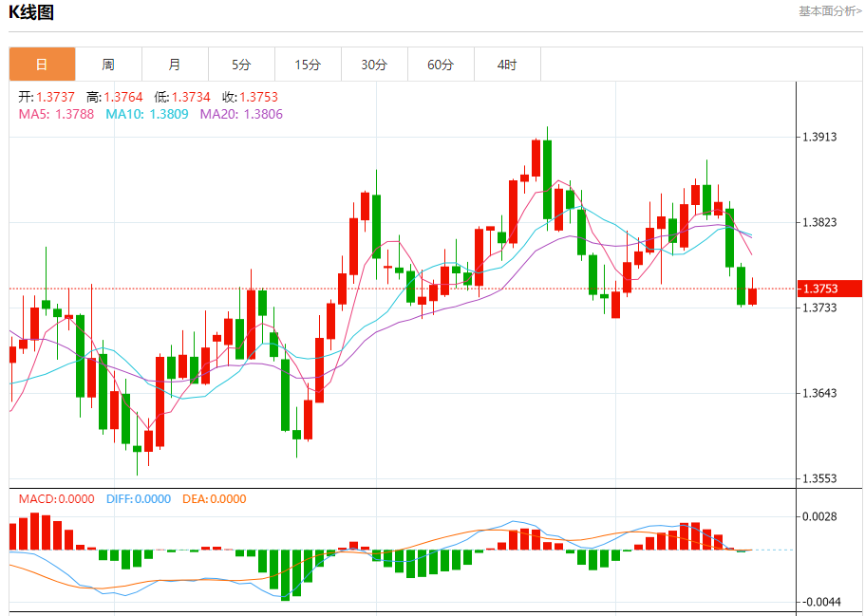Viewport: 865px width, 616px height.
Task: Click the DEA:0.0000 indicator label
Action: [x=215, y=499]
